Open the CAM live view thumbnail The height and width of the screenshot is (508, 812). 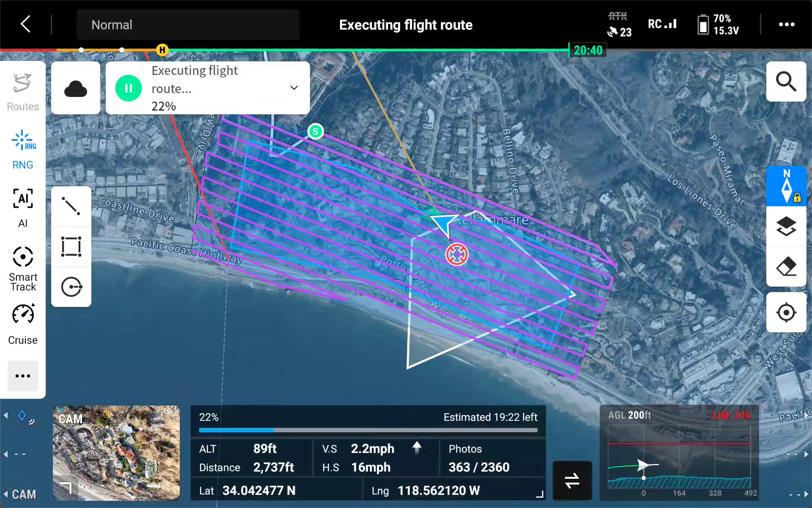pos(116,453)
